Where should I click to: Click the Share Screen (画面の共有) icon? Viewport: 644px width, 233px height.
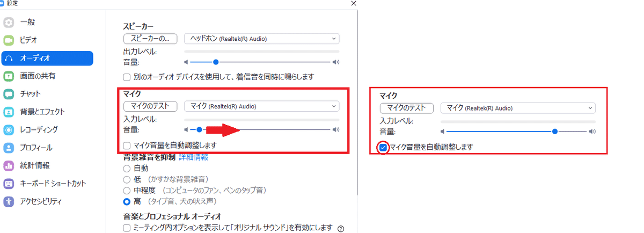click(9, 76)
